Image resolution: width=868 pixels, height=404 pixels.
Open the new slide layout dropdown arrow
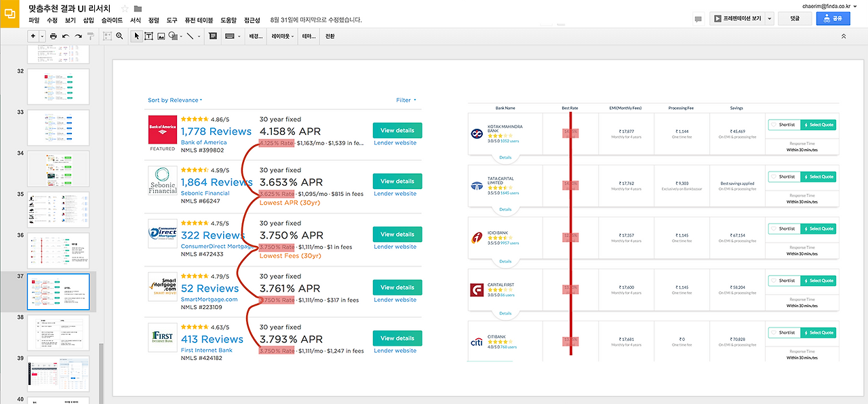pyautogui.click(x=42, y=36)
